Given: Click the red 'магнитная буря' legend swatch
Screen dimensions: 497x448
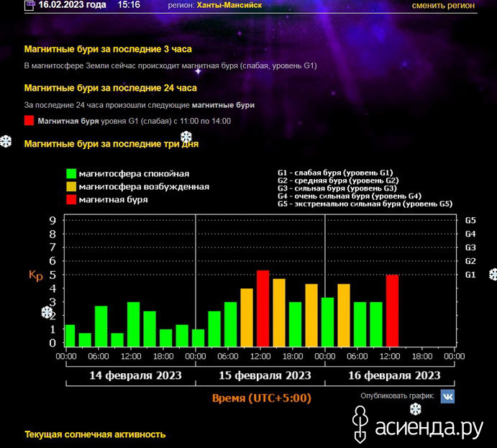Looking at the screenshot, I should tap(71, 199).
